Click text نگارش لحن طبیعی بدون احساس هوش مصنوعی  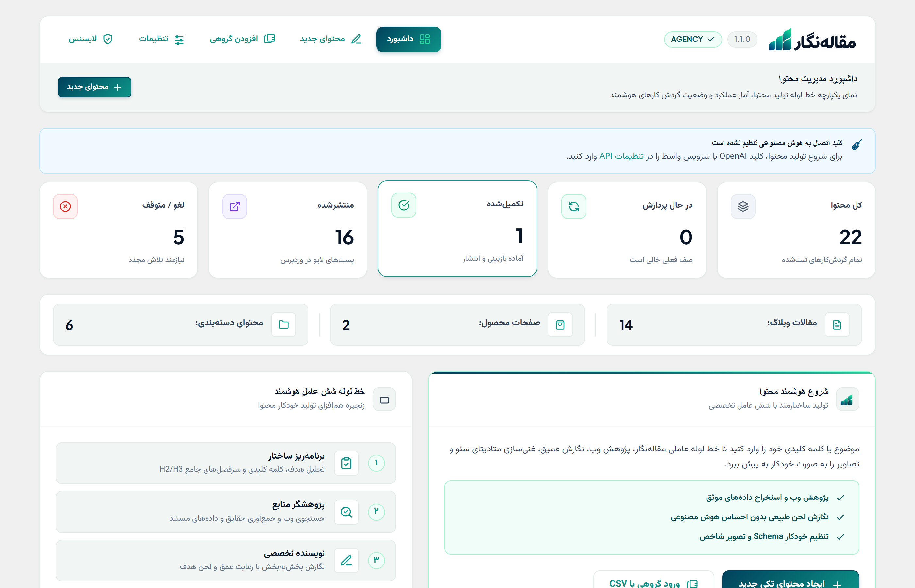point(750,517)
